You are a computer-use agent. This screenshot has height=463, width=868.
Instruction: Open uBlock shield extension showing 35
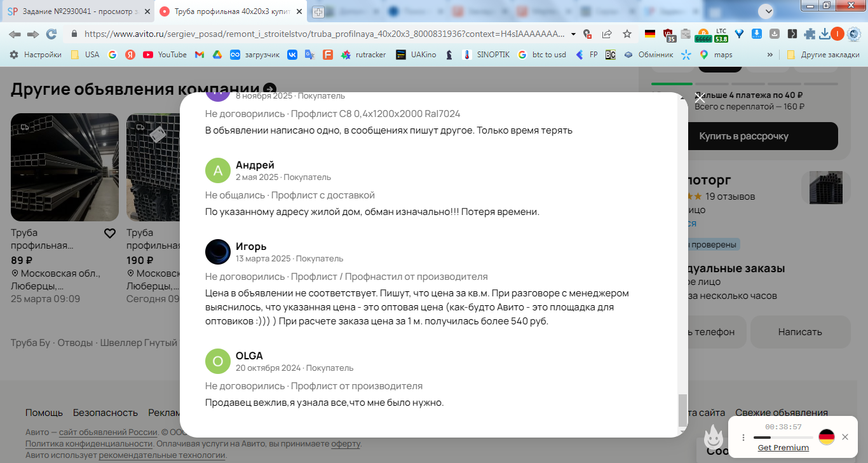click(x=668, y=34)
